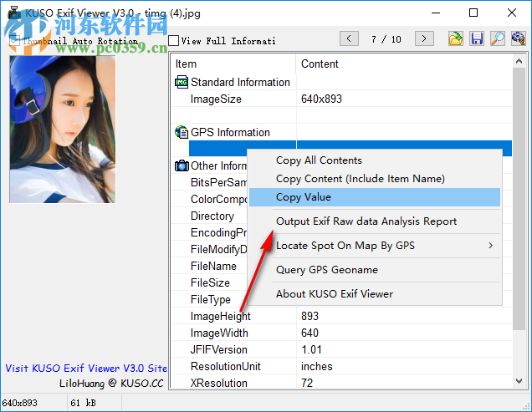Click the blue floppy disk save icon

pyautogui.click(x=477, y=38)
